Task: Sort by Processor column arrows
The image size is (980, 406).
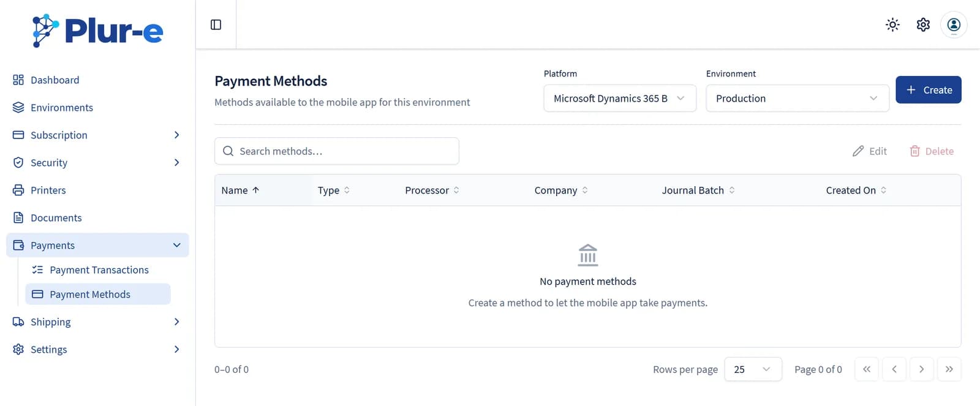Action: click(x=456, y=190)
